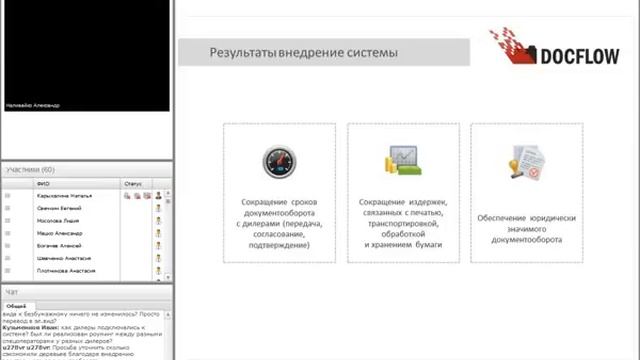The height and width of the screenshot is (360, 640).
Task: Click the stamped documents icon on the slide
Action: [x=527, y=162]
